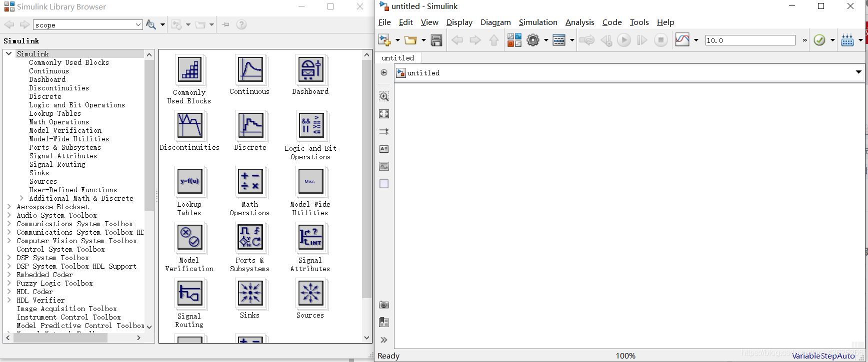This screenshot has width=868, height=362.
Task: Select Sources in the library tree
Action: tap(43, 181)
